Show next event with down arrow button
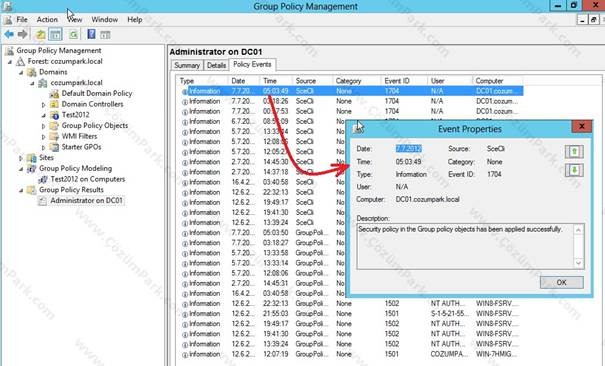605x366 pixels. click(x=574, y=170)
